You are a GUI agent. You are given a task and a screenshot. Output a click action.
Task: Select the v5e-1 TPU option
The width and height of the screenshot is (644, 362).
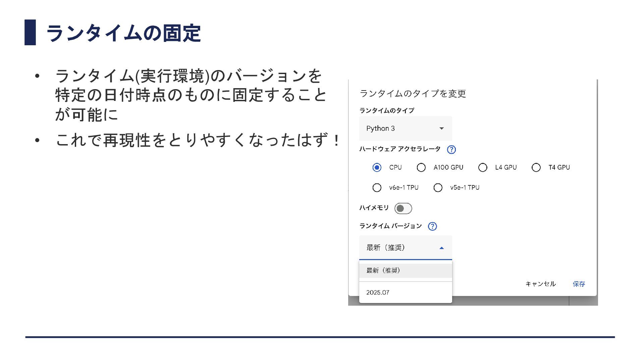click(x=438, y=187)
